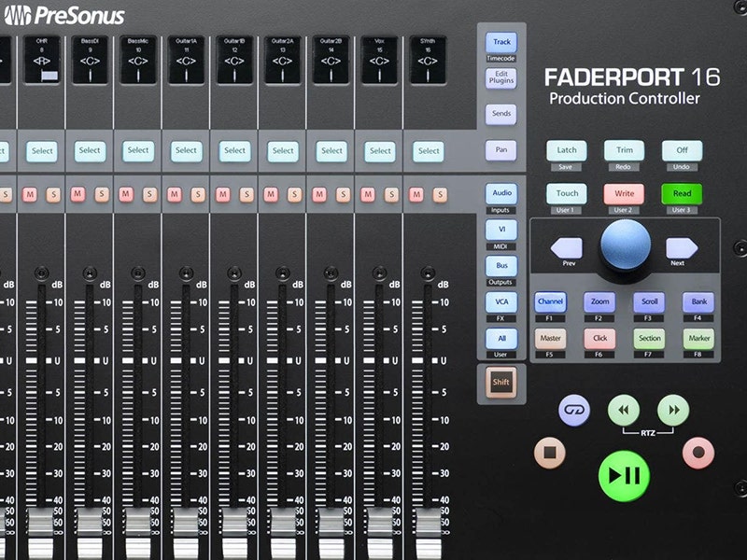Mute the OHR channel
This screenshot has width=747, height=560.
(x=30, y=194)
